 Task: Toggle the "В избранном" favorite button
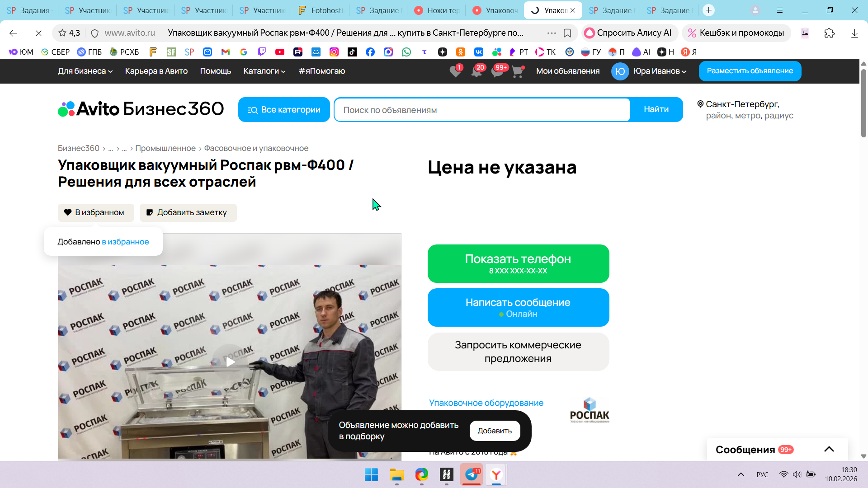[96, 212]
